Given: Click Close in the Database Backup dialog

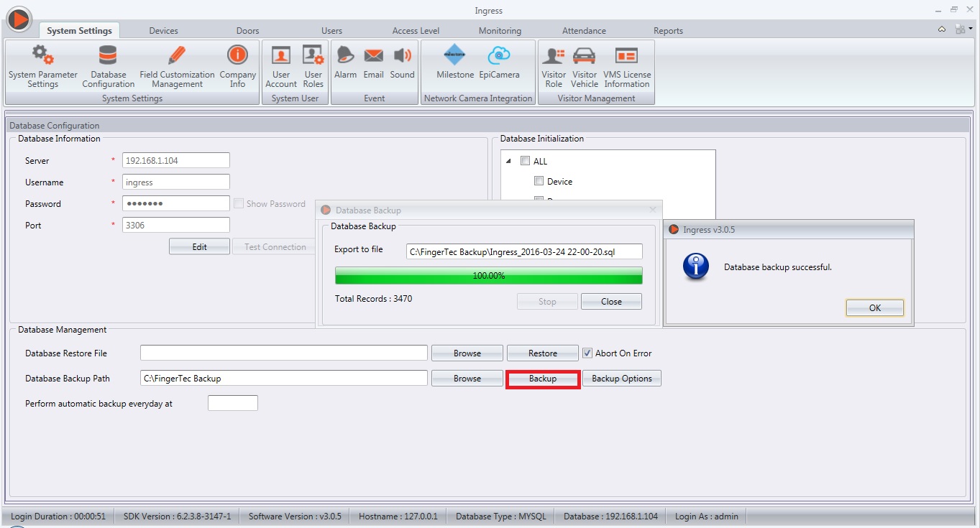Looking at the screenshot, I should pos(611,301).
